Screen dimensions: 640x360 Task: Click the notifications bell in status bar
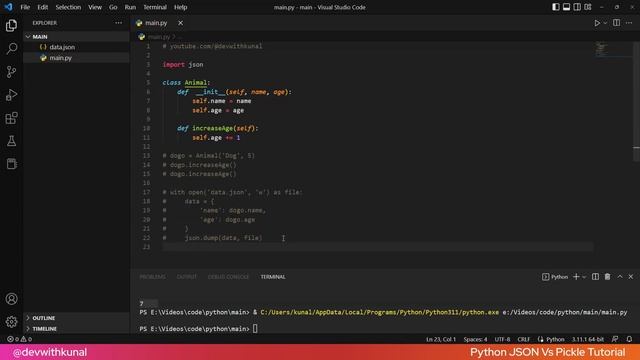click(629, 339)
